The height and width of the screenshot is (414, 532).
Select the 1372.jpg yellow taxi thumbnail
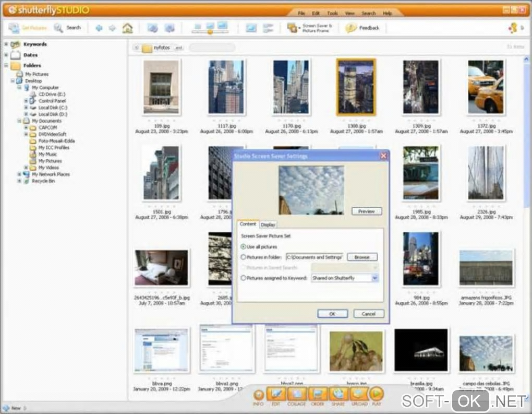tap(486, 87)
